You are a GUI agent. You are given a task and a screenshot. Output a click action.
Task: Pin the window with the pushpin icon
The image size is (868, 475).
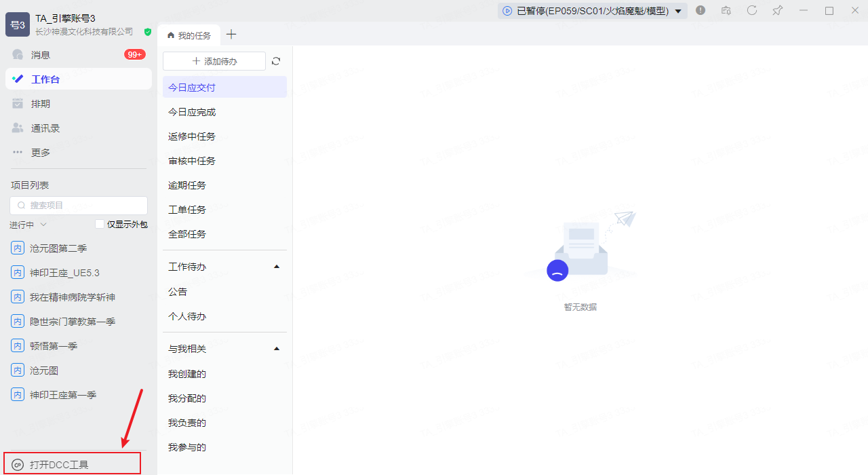(x=778, y=10)
